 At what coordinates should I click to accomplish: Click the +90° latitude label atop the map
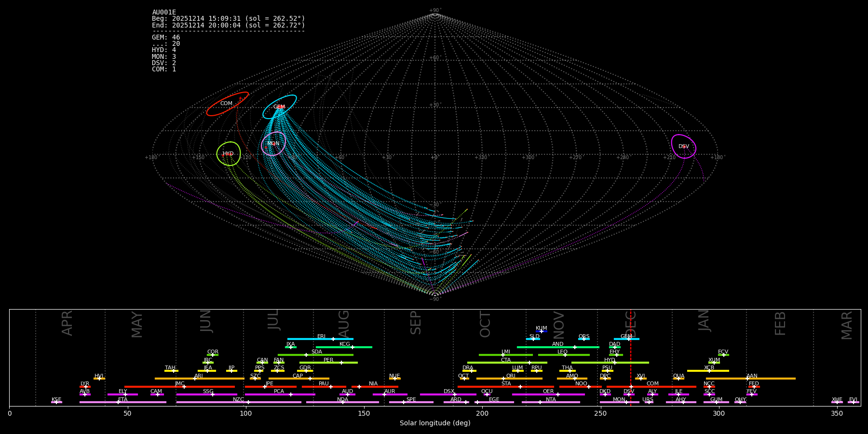[434, 11]
